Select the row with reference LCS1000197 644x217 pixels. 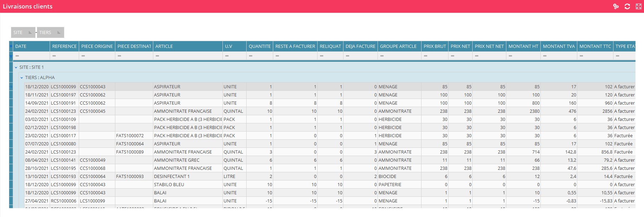pos(63,95)
